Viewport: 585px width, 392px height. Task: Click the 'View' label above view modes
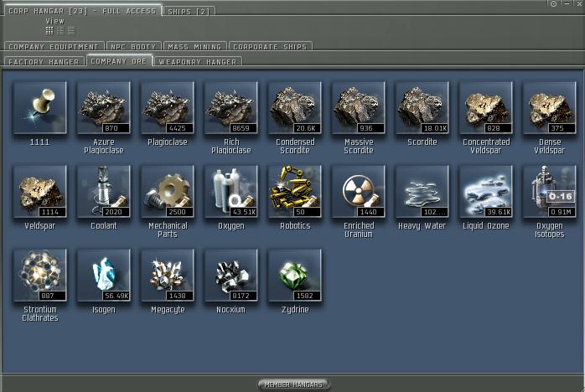(x=55, y=21)
